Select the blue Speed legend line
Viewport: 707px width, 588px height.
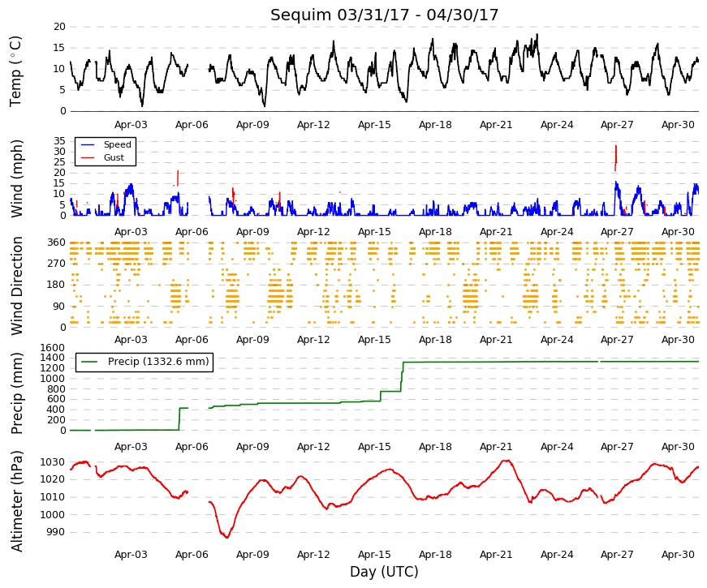88,144
